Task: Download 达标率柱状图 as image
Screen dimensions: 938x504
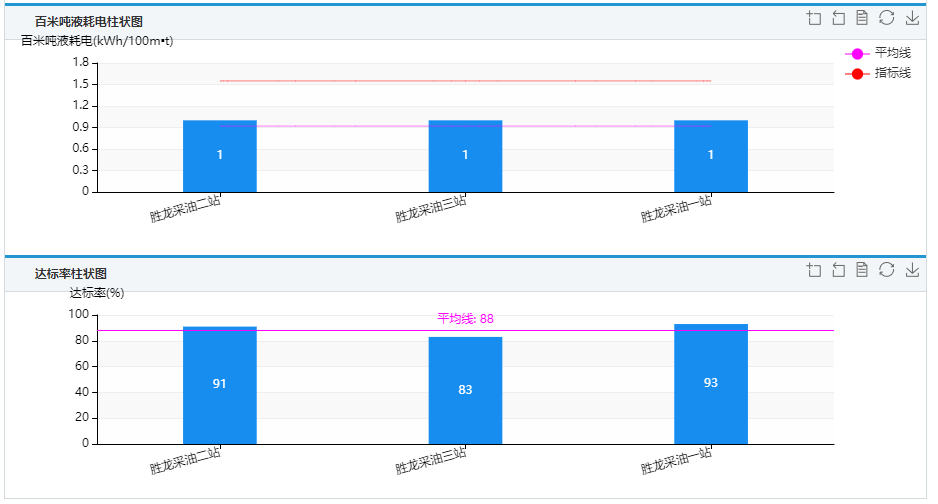Action: coord(911,270)
